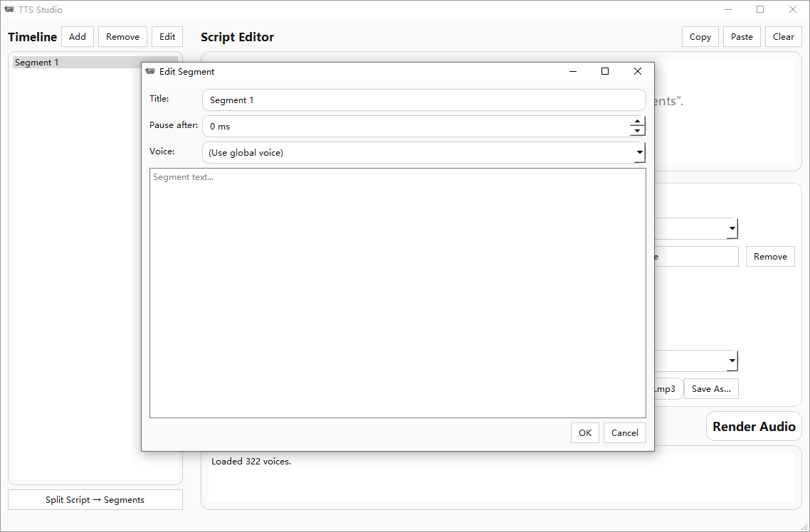Image resolution: width=810 pixels, height=532 pixels.
Task: Click the Edit Segment dialog title icon
Action: coord(150,71)
